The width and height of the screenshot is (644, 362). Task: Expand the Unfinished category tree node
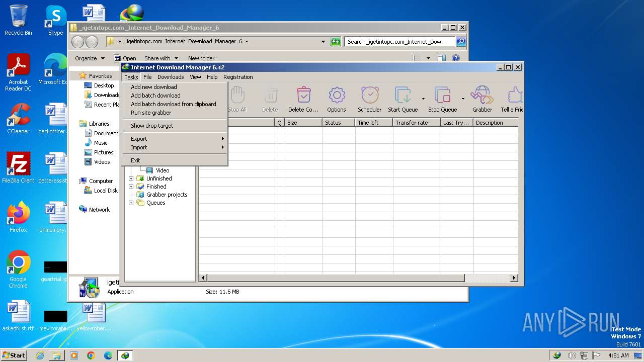[131, 178]
